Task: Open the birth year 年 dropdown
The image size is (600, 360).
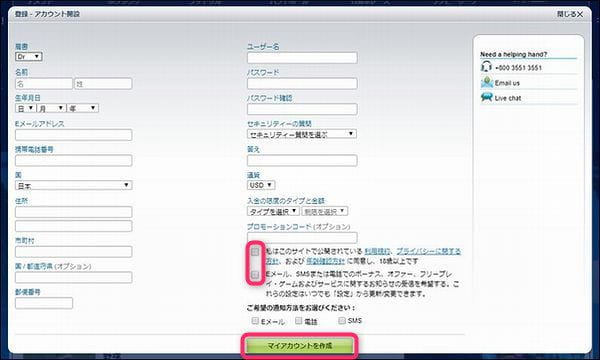Action: (x=83, y=108)
